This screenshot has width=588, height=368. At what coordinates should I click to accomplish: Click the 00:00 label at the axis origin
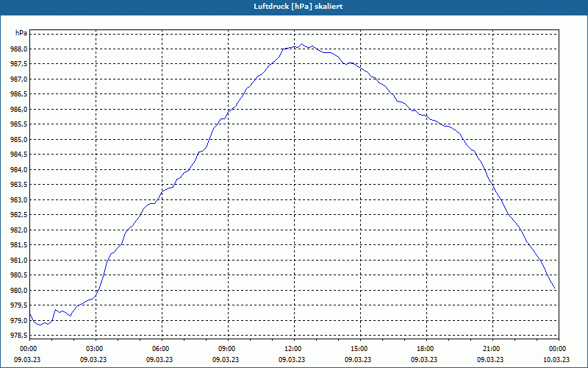click(29, 349)
